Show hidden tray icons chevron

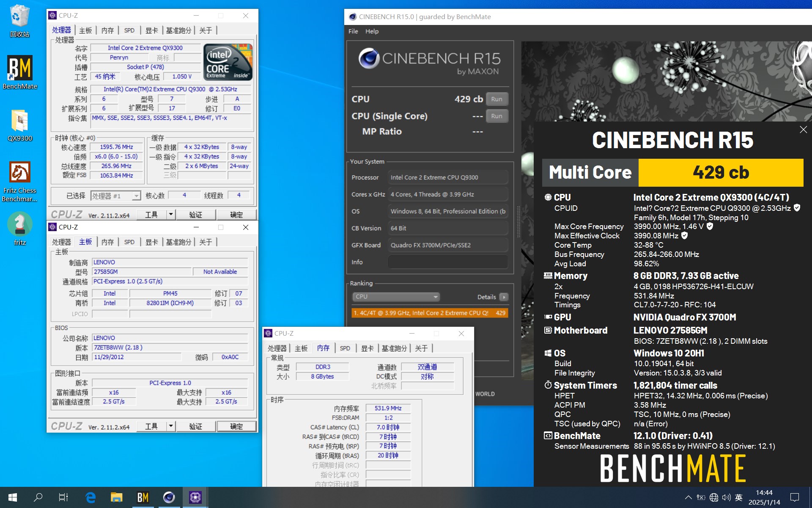click(x=688, y=497)
